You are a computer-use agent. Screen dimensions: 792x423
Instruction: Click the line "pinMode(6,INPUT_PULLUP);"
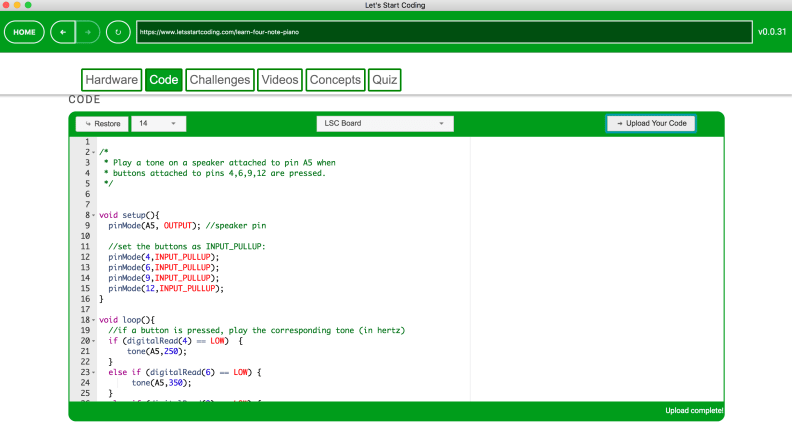click(x=164, y=267)
